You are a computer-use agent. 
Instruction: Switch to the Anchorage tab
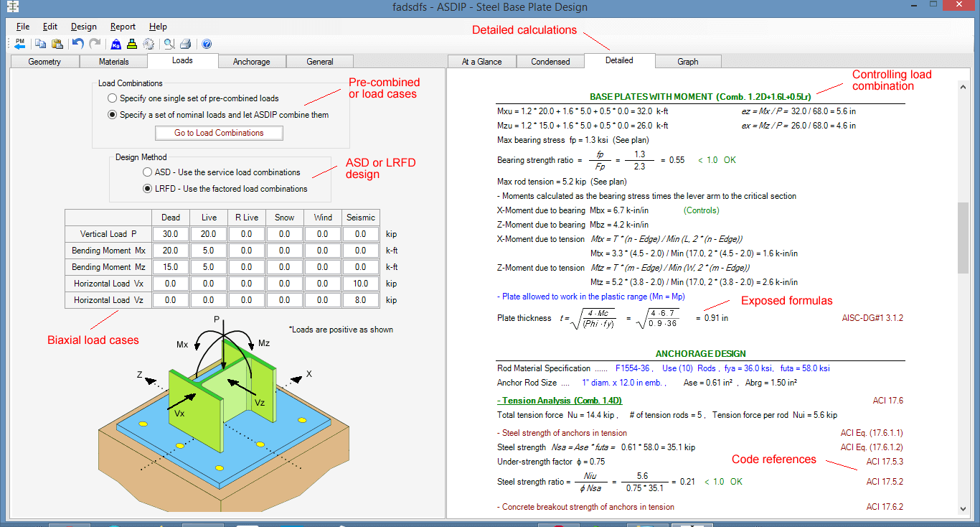[252, 62]
